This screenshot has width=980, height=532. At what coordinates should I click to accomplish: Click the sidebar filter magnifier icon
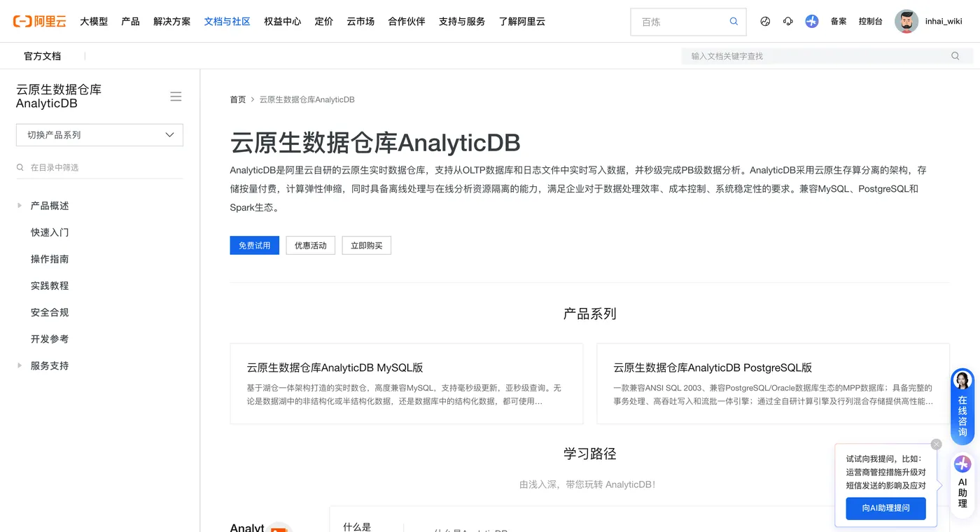pos(20,168)
